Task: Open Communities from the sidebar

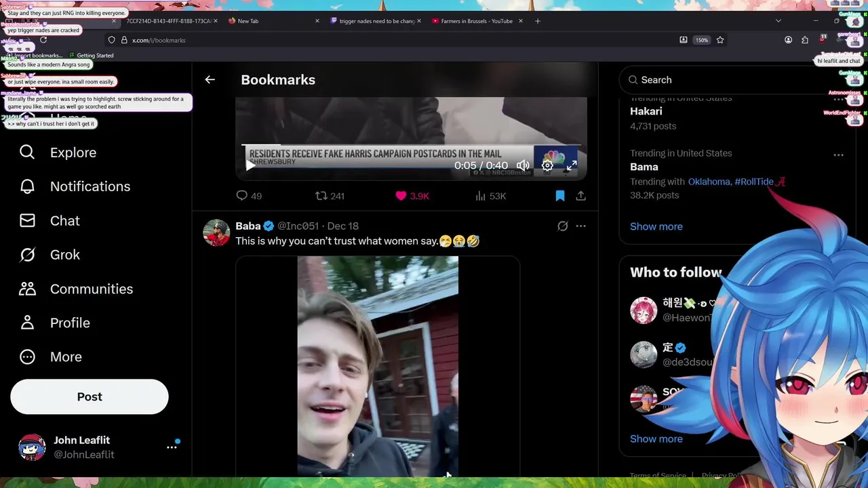Action: [x=76, y=289]
